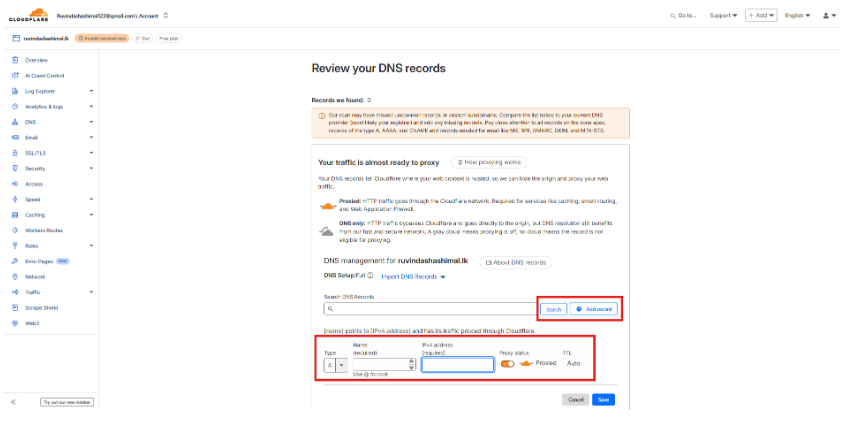
Task: Click the Speed lightning icon
Action: [x=15, y=199]
